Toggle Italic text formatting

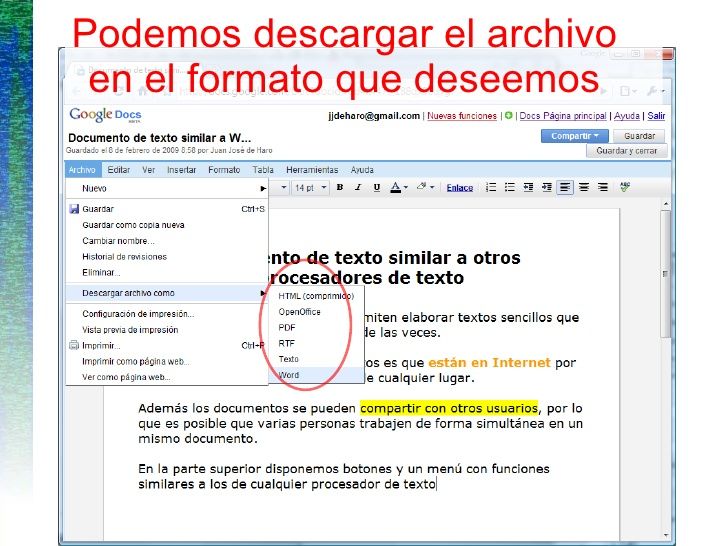click(357, 187)
